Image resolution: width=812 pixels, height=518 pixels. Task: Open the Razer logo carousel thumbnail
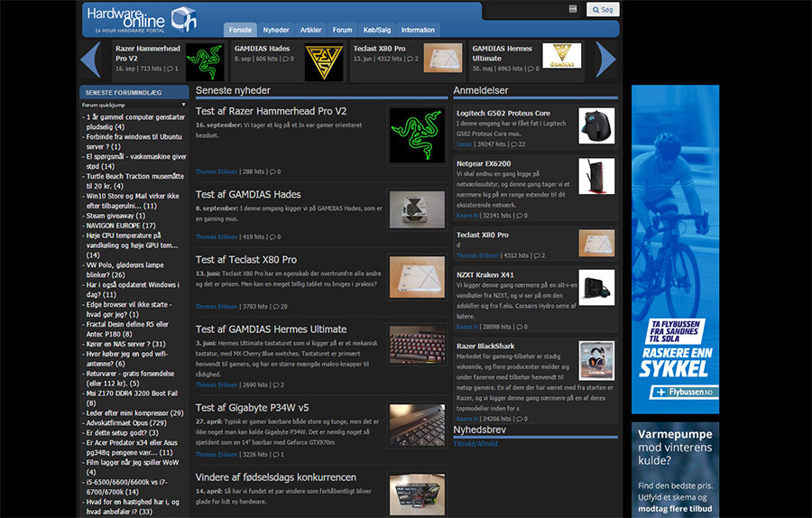[x=205, y=61]
